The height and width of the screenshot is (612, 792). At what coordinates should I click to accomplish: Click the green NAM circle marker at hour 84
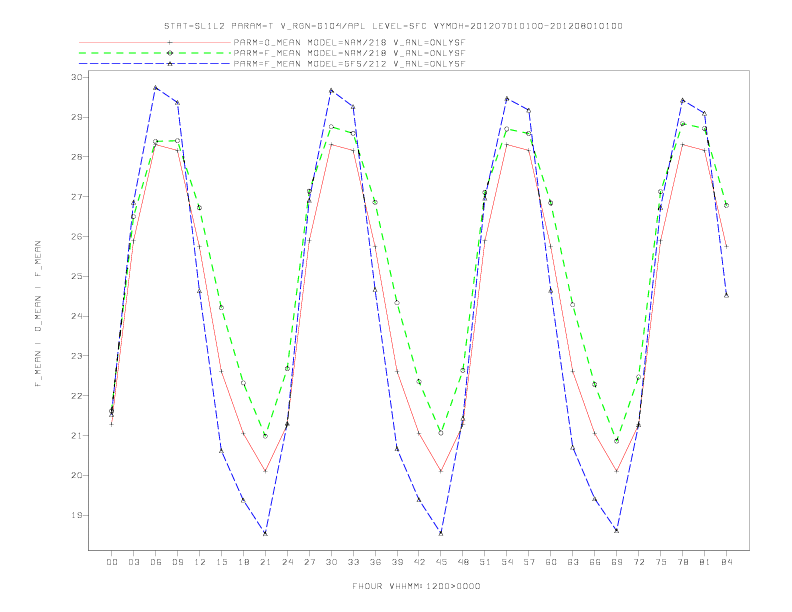726,206
